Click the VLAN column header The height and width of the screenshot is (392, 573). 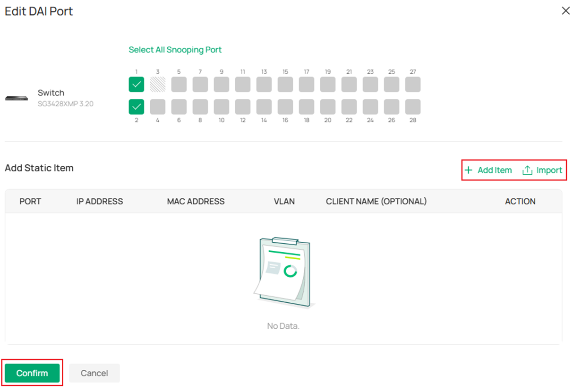(284, 201)
